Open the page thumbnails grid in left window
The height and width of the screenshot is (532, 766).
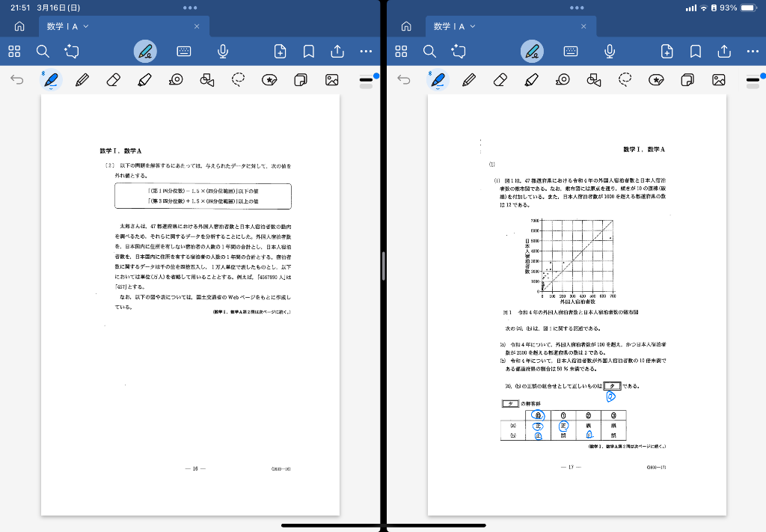[14, 52]
